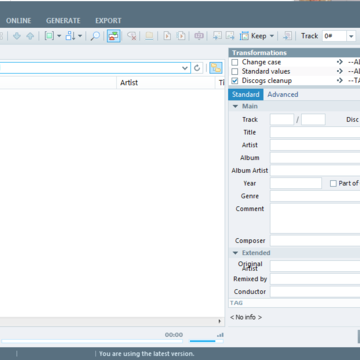This screenshot has height=360, width=360.
Task: Click the cover art icon in toolbar
Action: coord(149,36)
